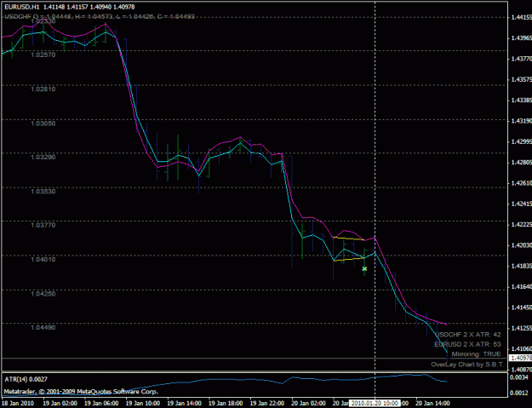Click the USDCHF O/H/L/C overlay label
Image resolution: width=532 pixels, height=408 pixels.
click(x=100, y=16)
